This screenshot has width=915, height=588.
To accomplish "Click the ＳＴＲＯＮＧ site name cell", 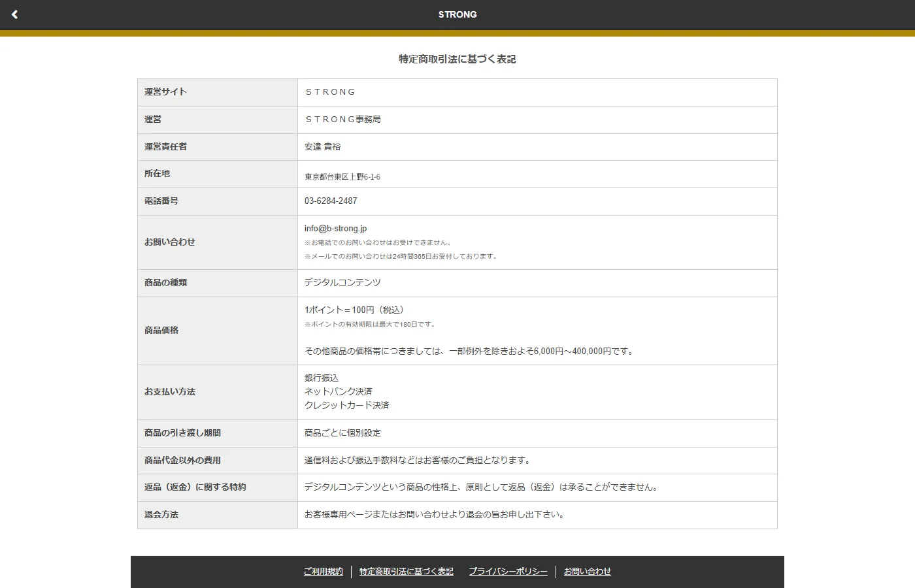I will click(537, 92).
